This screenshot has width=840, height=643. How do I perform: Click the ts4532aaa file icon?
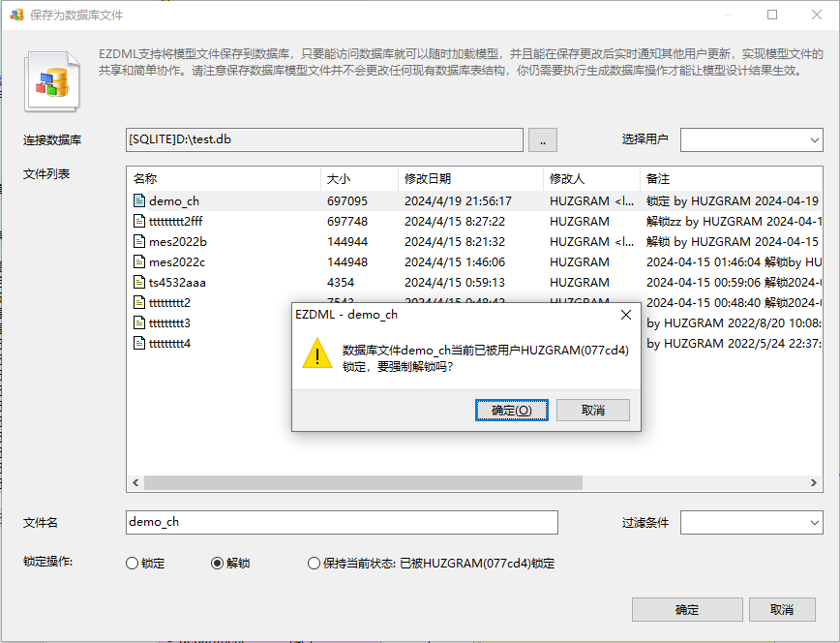[x=139, y=282]
